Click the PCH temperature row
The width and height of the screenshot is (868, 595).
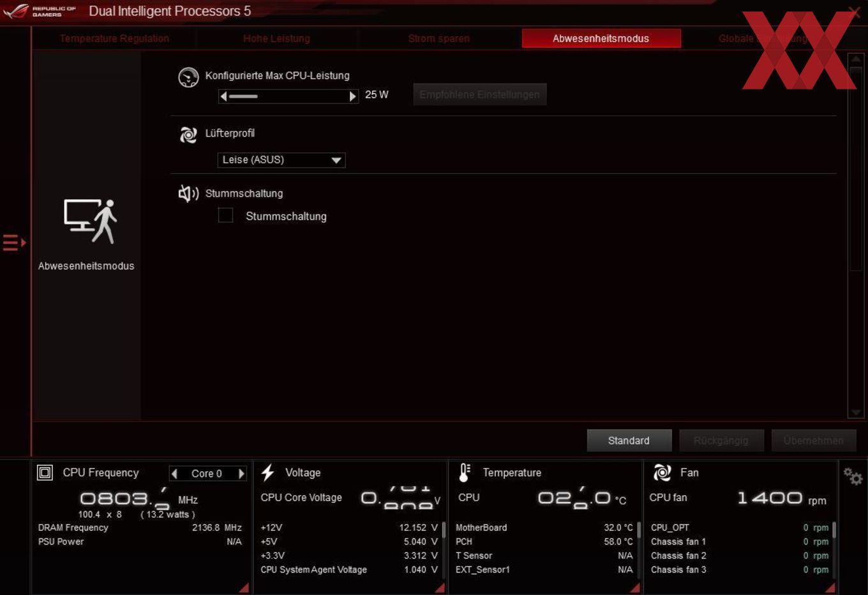click(x=544, y=542)
